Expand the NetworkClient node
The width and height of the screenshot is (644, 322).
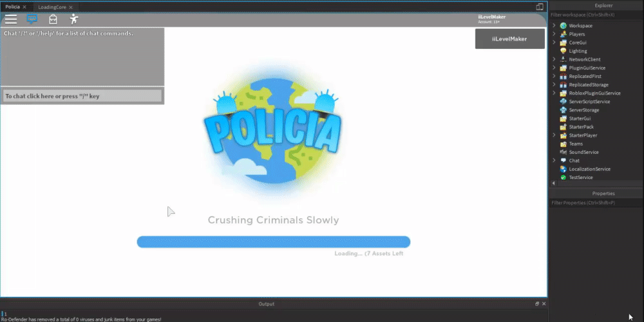[554, 59]
